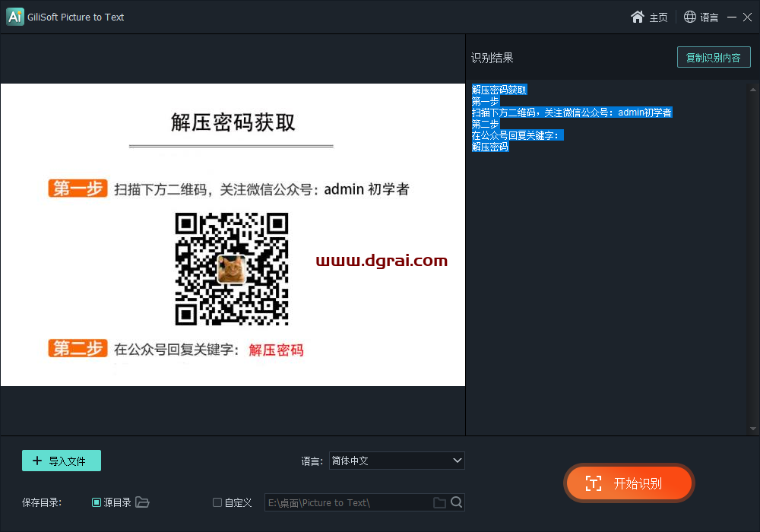Viewport: 760px width, 532px height.
Task: Start recognition with 开始识别 button
Action: tap(629, 483)
